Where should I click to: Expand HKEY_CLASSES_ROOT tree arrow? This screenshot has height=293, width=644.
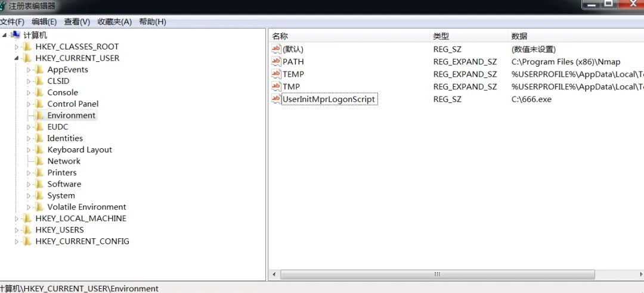pos(17,47)
